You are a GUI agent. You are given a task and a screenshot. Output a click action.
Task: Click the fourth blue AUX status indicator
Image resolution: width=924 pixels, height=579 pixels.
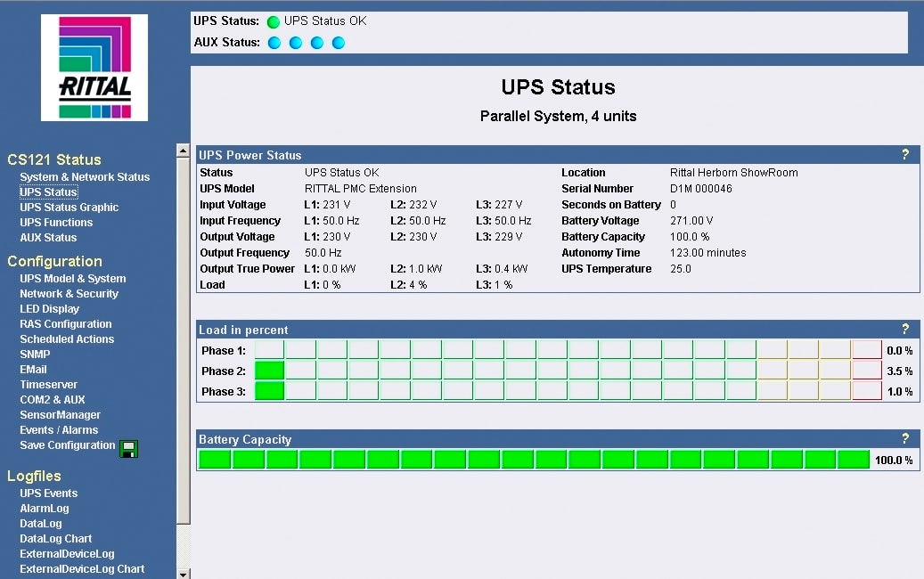coord(338,43)
